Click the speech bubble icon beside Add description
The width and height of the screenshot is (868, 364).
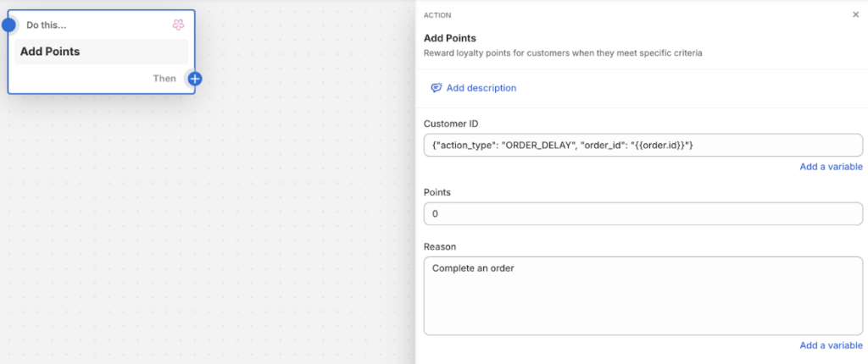[x=436, y=88]
